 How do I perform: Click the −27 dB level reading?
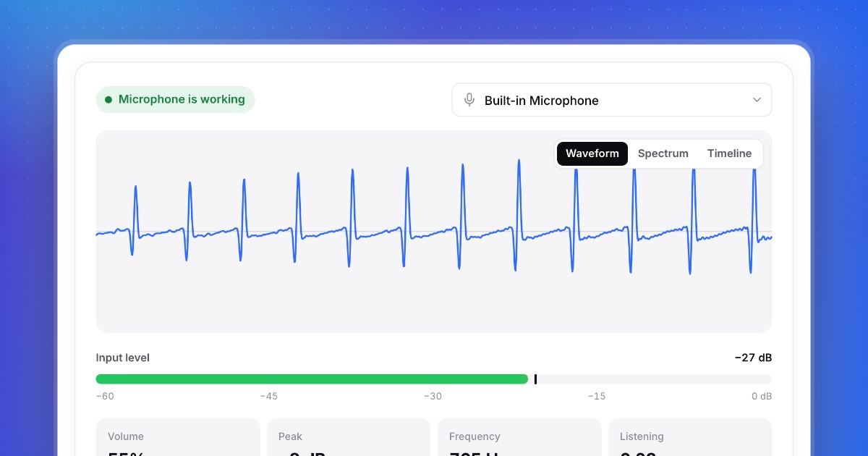tap(753, 358)
